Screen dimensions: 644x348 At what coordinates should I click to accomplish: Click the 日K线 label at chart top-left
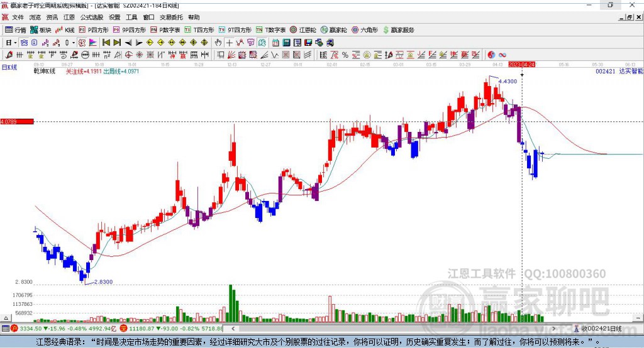click(9, 67)
